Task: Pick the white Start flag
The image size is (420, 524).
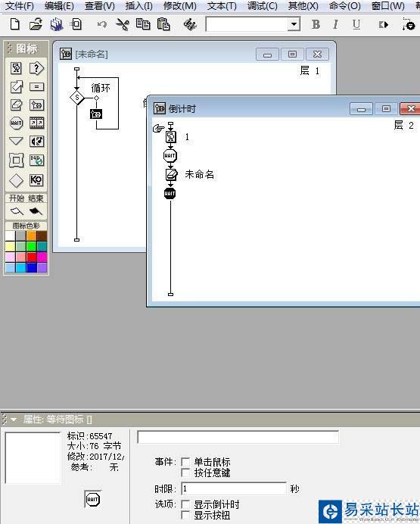Action: (17, 211)
